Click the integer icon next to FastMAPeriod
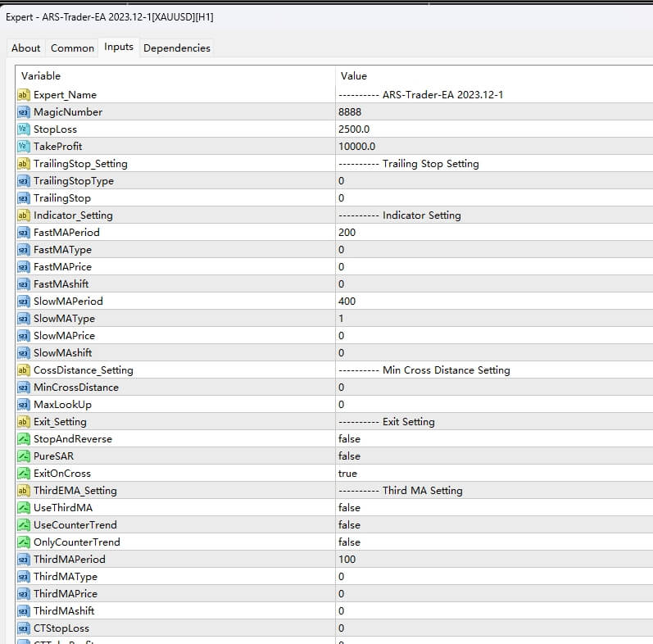 coord(23,233)
